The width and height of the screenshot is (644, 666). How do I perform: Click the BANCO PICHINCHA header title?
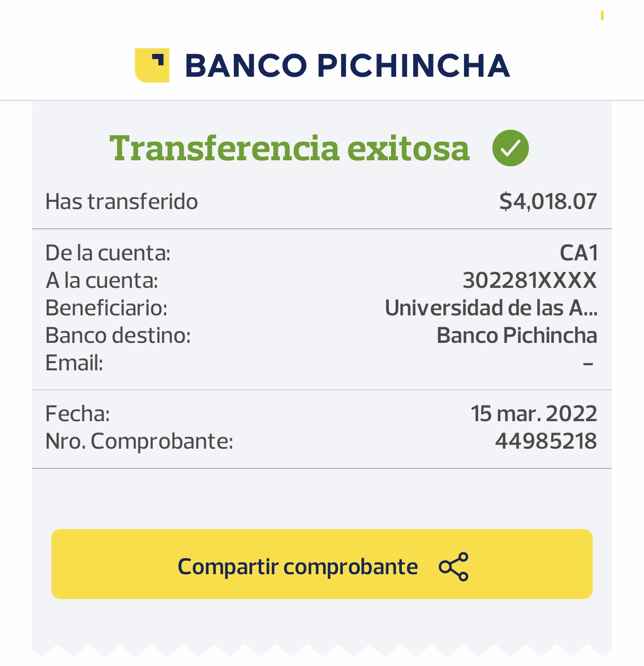[347, 66]
